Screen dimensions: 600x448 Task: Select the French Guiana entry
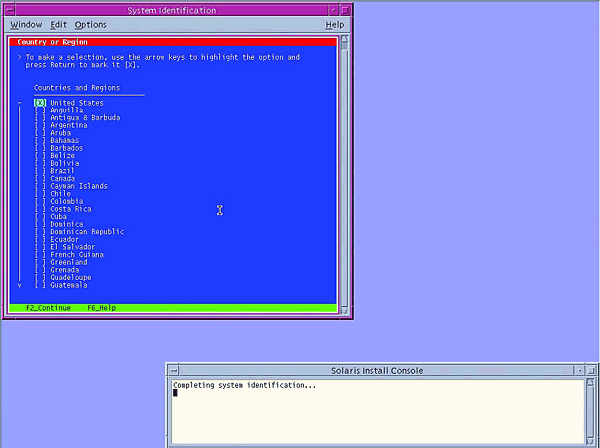point(77,255)
